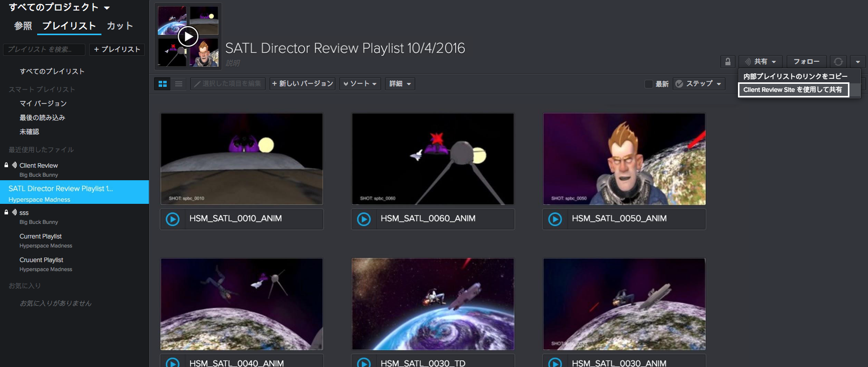Play HSM_SATL_0030_ANIM version
This screenshot has width=868, height=367.
pyautogui.click(x=555, y=362)
